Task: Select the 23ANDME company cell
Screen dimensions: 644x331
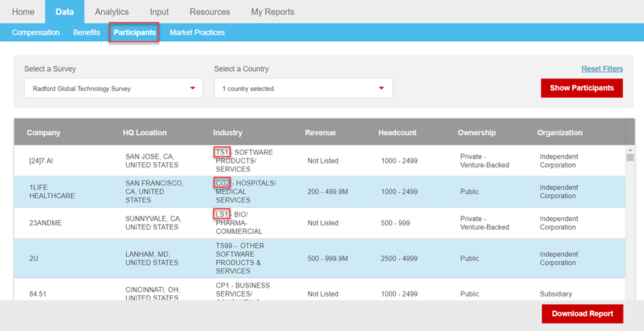Action: pyautogui.click(x=45, y=223)
